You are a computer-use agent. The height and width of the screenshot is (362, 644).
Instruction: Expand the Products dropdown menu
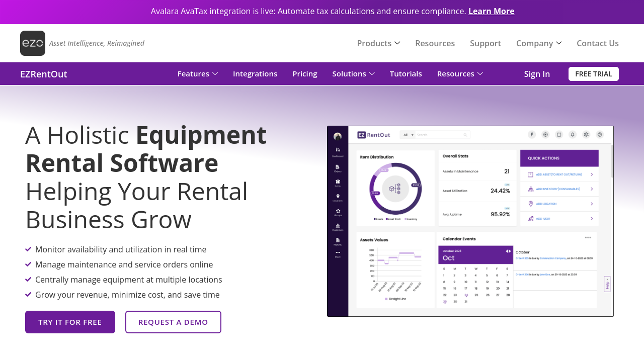(378, 43)
